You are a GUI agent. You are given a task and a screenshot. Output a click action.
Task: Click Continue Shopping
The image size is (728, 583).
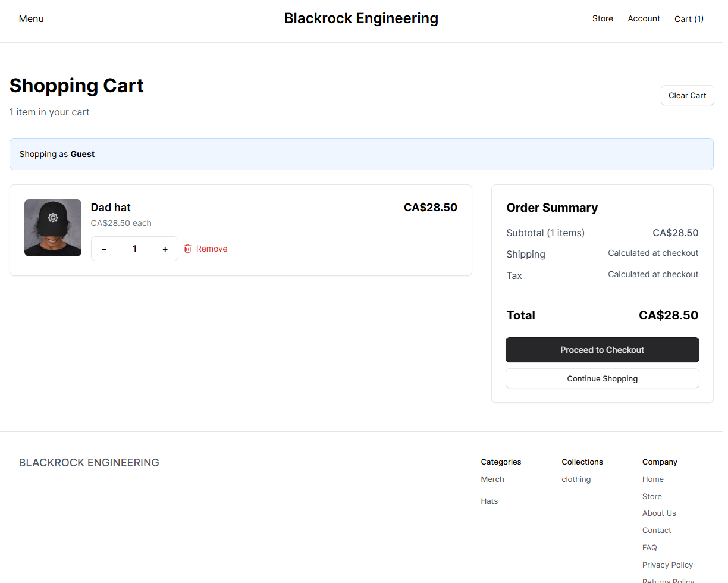tap(602, 378)
